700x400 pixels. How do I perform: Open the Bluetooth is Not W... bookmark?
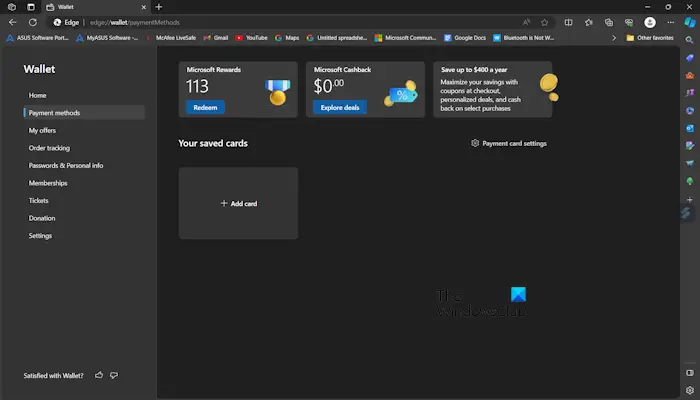tap(524, 38)
